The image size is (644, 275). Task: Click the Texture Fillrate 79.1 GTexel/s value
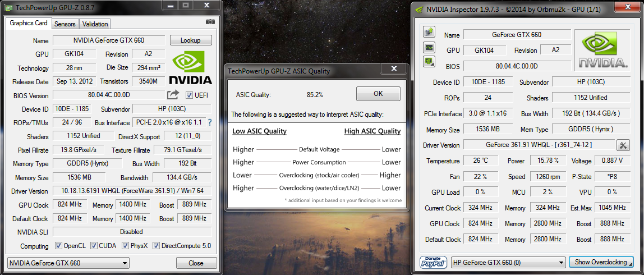click(183, 150)
